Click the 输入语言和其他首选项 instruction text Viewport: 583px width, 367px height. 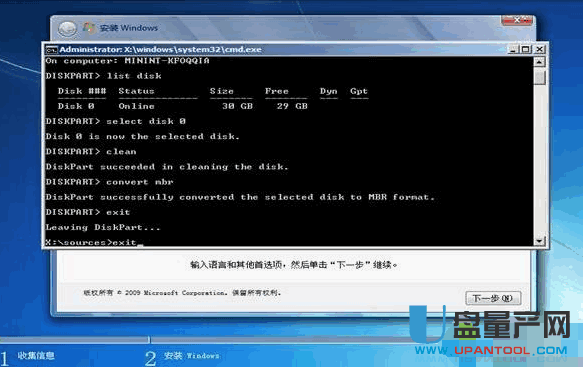(294, 265)
